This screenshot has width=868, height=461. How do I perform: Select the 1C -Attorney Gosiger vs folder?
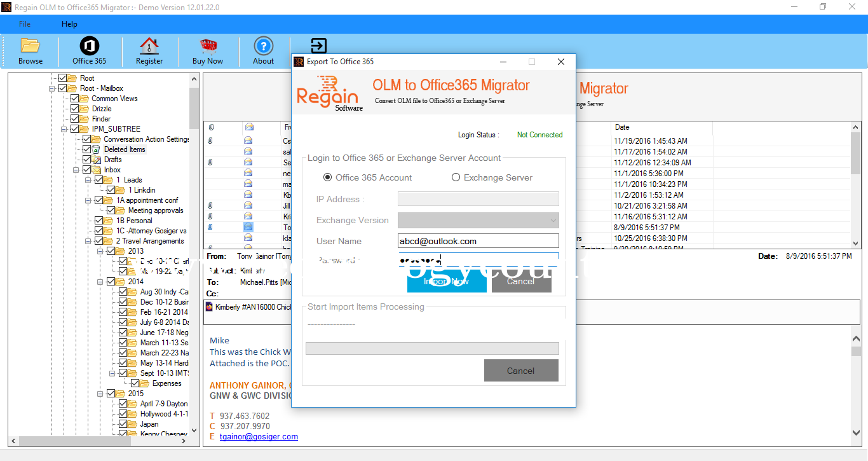tap(151, 231)
